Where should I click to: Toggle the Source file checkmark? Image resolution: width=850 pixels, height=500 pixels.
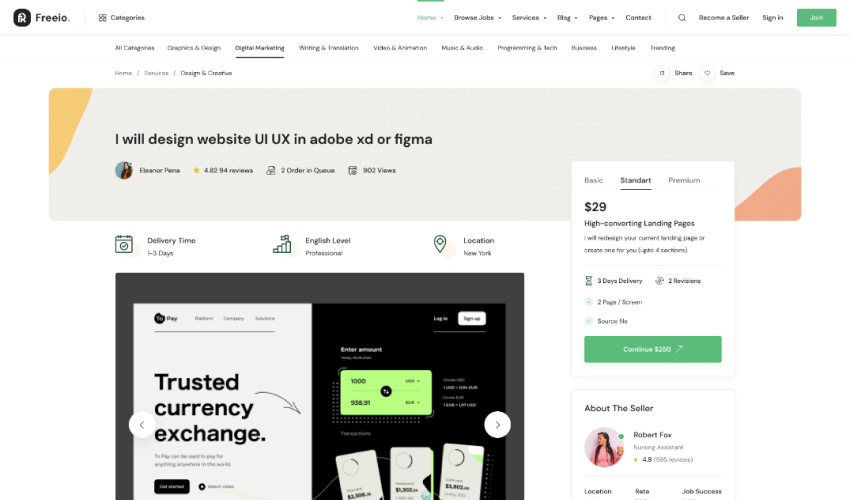pyautogui.click(x=589, y=321)
